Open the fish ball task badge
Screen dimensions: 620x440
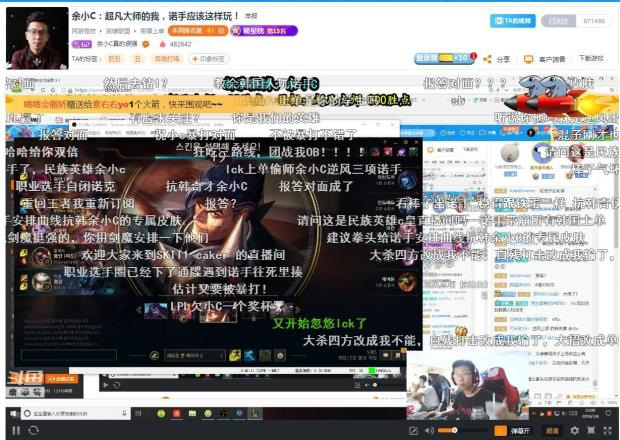(x=446, y=58)
